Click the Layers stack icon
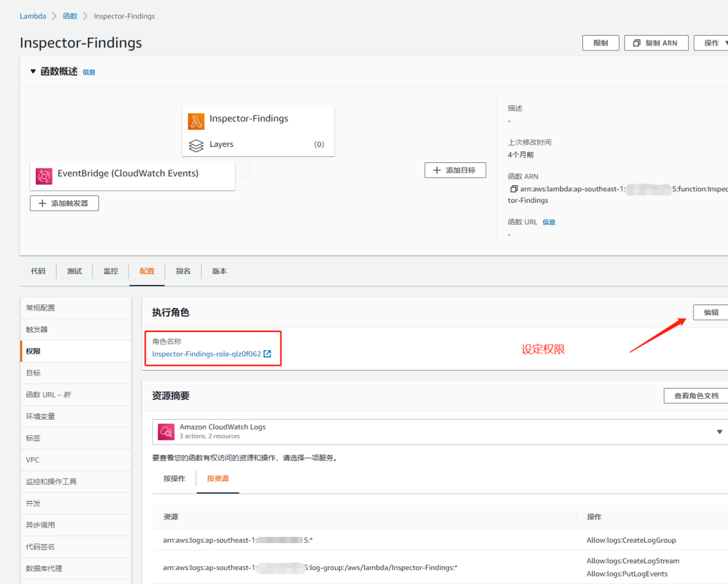728x584 pixels. (196, 145)
